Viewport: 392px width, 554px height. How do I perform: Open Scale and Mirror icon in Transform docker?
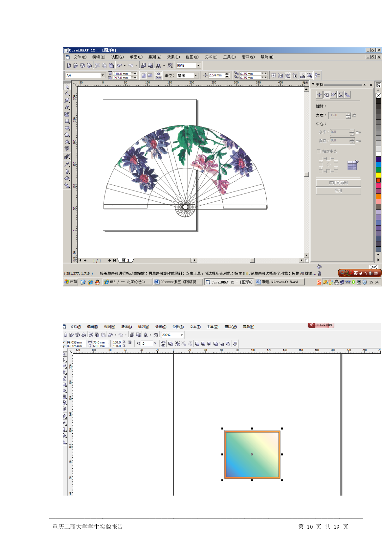click(334, 95)
